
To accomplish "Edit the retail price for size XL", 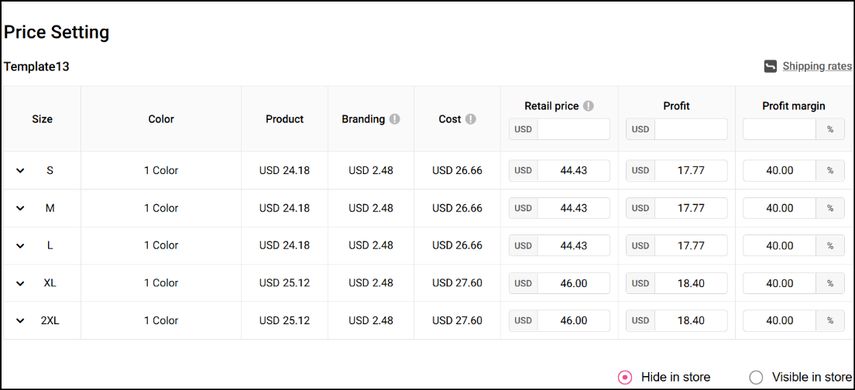I will pyautogui.click(x=573, y=284).
